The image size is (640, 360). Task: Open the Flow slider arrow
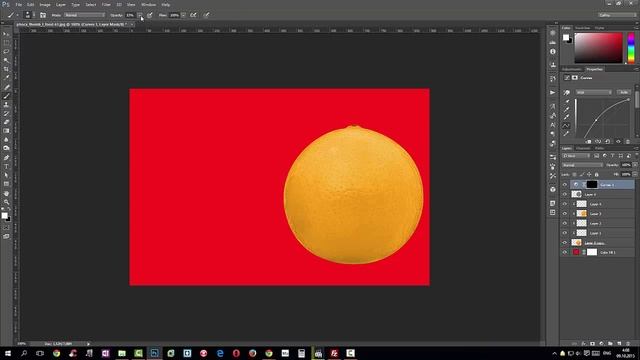184,15
